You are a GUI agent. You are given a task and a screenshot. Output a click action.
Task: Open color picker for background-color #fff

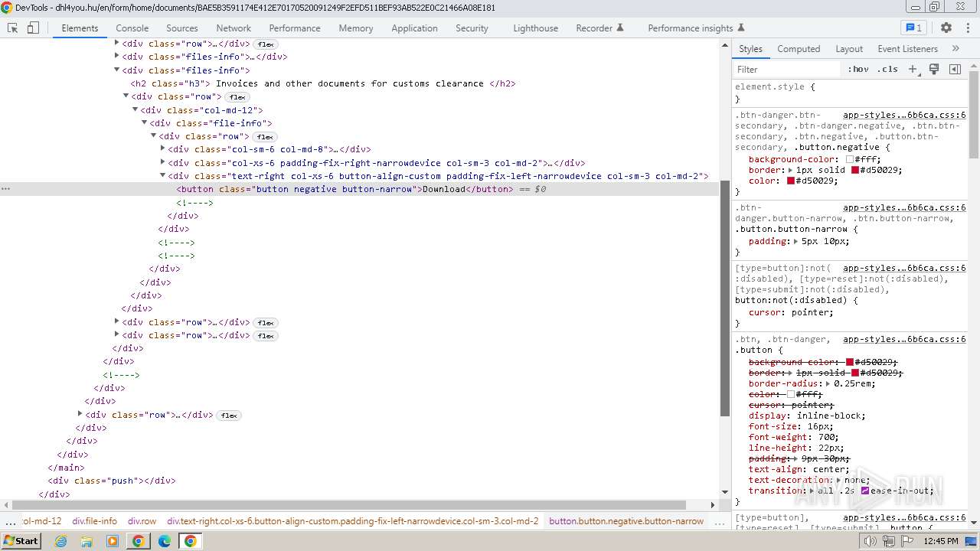click(x=850, y=159)
